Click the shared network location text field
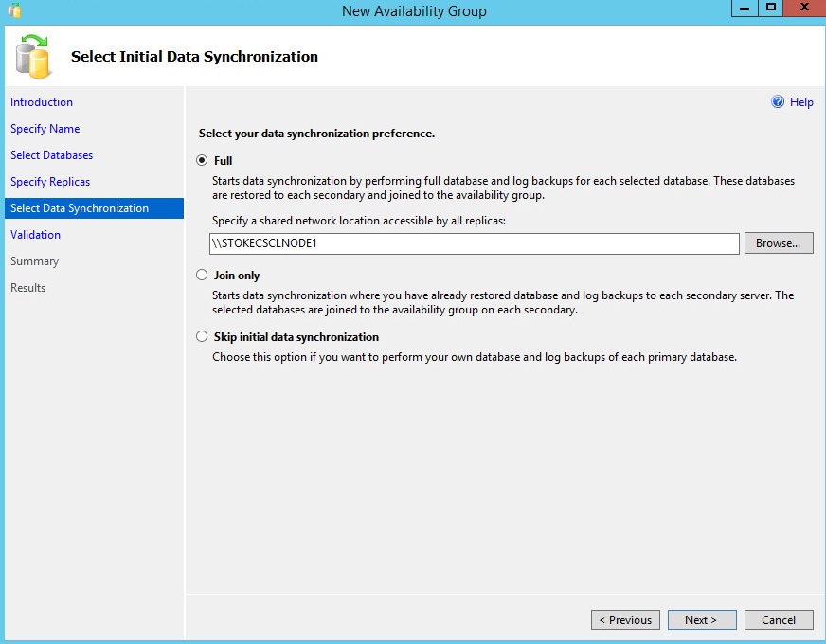826x644 pixels. [474, 243]
